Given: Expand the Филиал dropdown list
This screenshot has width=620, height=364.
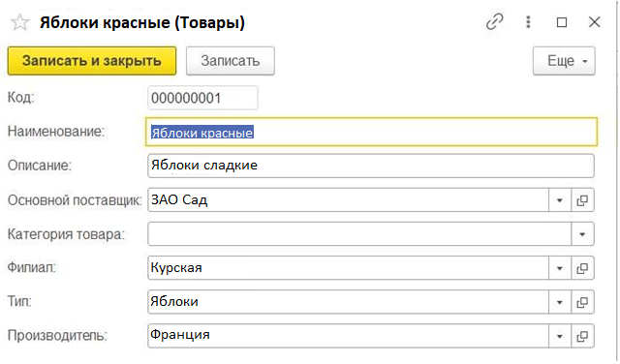Looking at the screenshot, I should click(560, 268).
